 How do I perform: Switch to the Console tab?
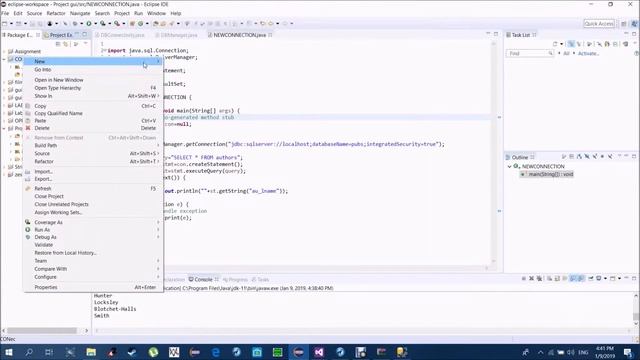pos(203,280)
